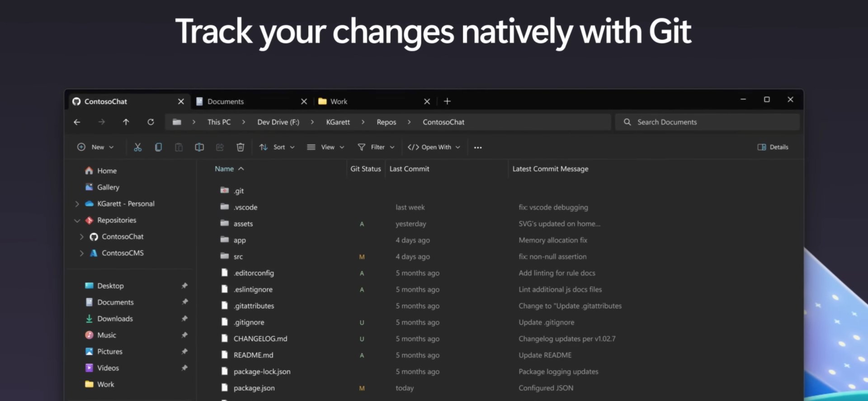Open ContosoChat repository in sidebar
The image size is (868, 401).
(117, 236)
